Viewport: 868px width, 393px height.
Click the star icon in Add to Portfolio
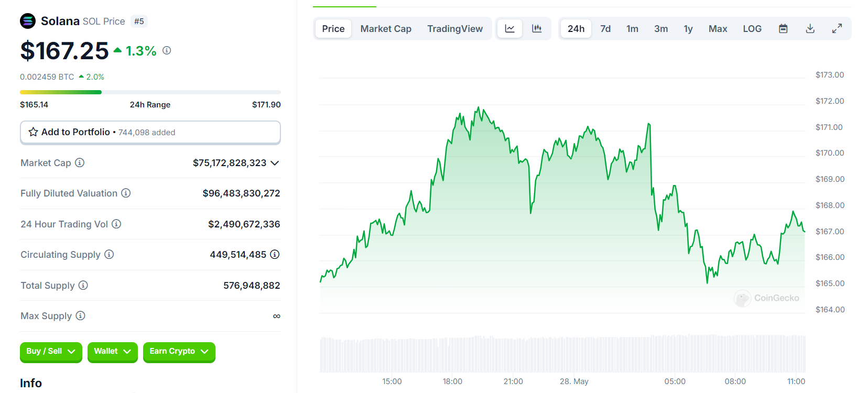tap(33, 132)
